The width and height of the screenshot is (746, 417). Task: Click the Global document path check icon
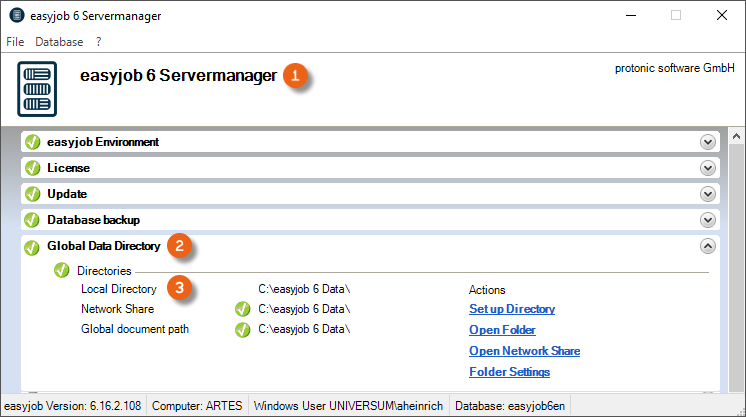pyautogui.click(x=242, y=329)
